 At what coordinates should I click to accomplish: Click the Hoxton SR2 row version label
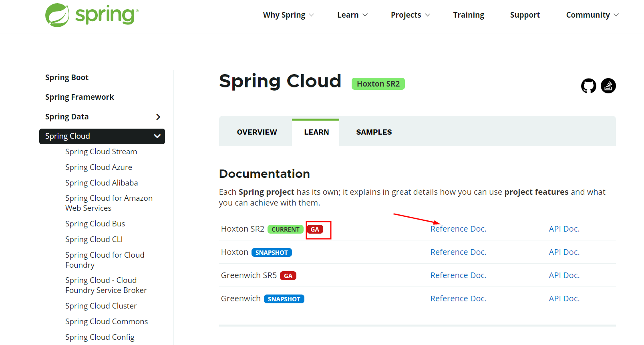click(x=242, y=229)
